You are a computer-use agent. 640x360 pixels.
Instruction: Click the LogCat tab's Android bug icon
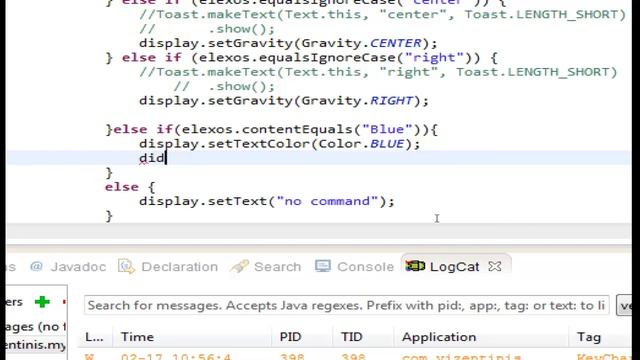[x=415, y=266]
